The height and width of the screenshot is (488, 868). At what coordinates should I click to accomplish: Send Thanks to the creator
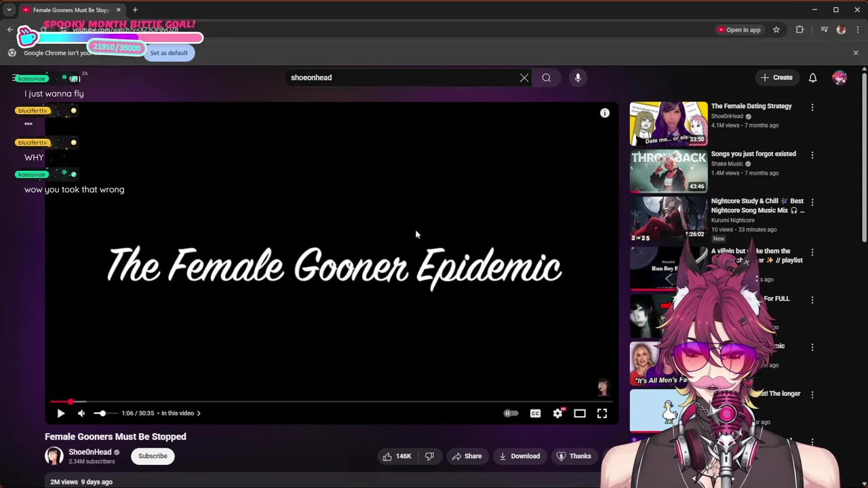[574, 456]
